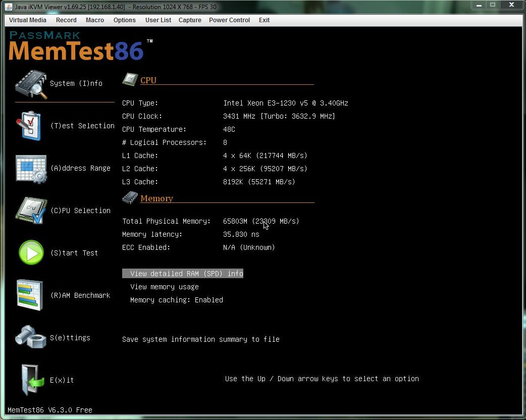Click CPU type value Intel Xeon E3-1230 v5

coord(286,103)
